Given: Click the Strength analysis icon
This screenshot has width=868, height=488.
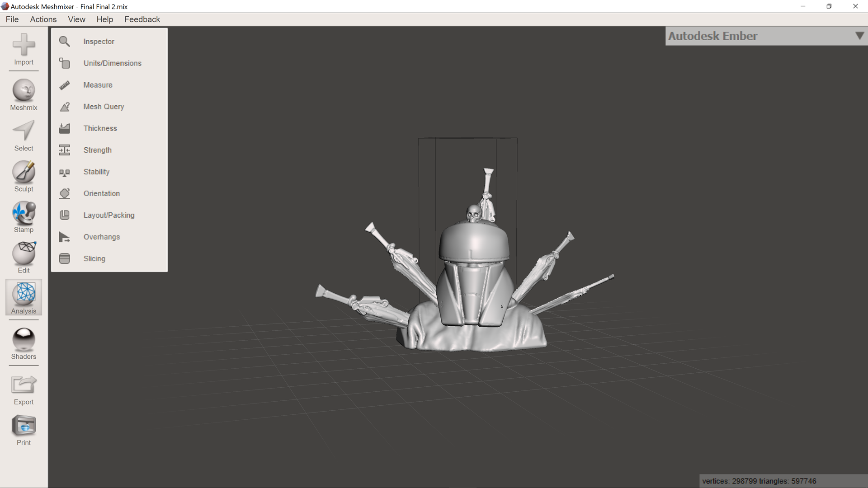Looking at the screenshot, I should click(65, 150).
